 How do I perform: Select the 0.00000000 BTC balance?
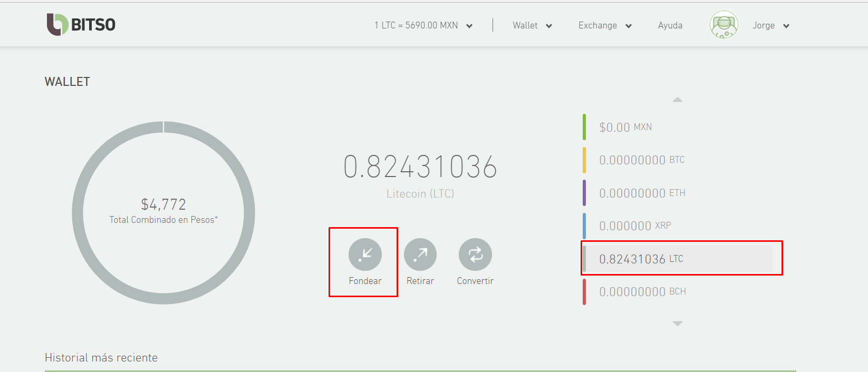click(678, 160)
